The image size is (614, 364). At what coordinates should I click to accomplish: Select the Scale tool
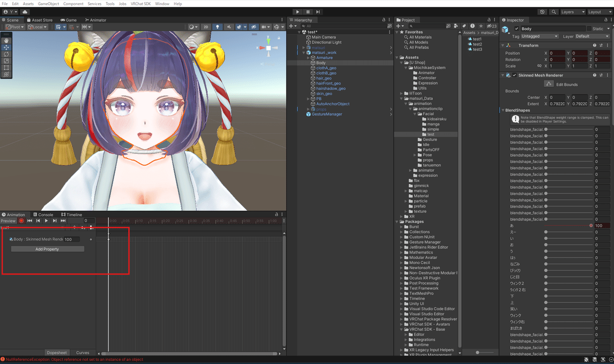point(7,61)
